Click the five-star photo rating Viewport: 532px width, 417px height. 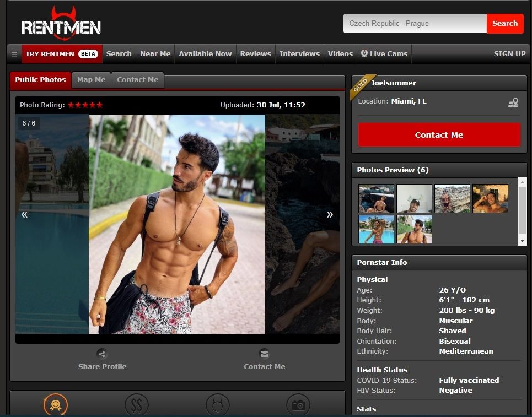[x=85, y=105]
